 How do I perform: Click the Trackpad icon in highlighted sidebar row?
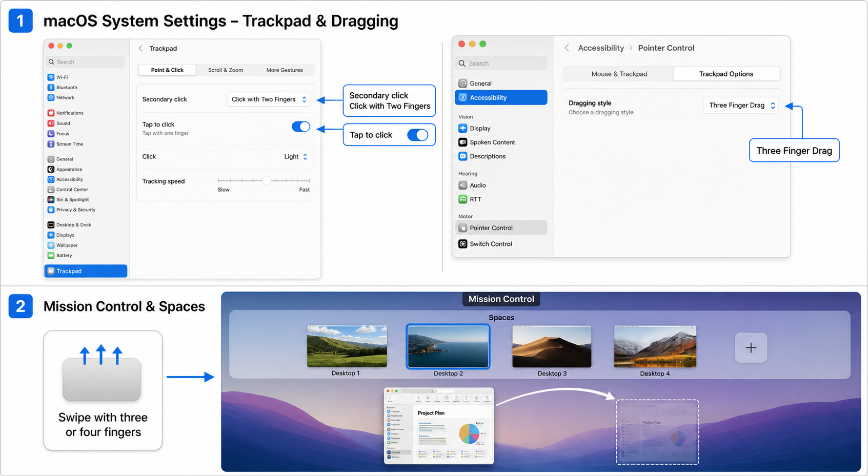(51, 271)
